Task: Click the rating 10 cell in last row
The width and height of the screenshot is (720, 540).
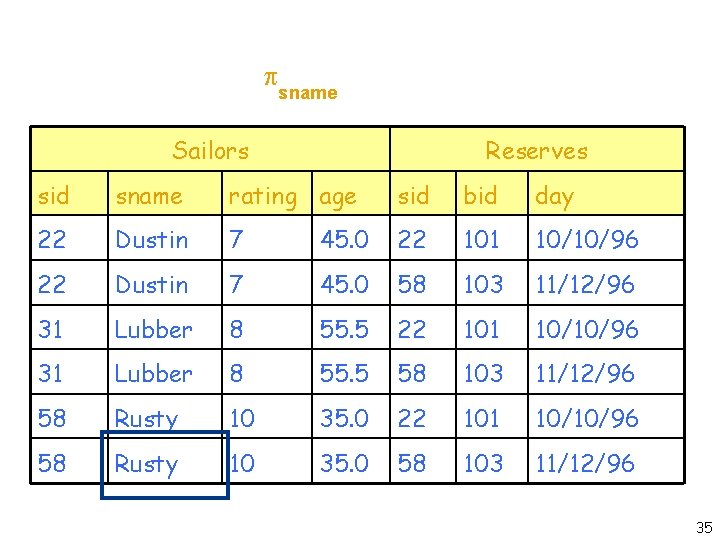Action: [x=267, y=462]
